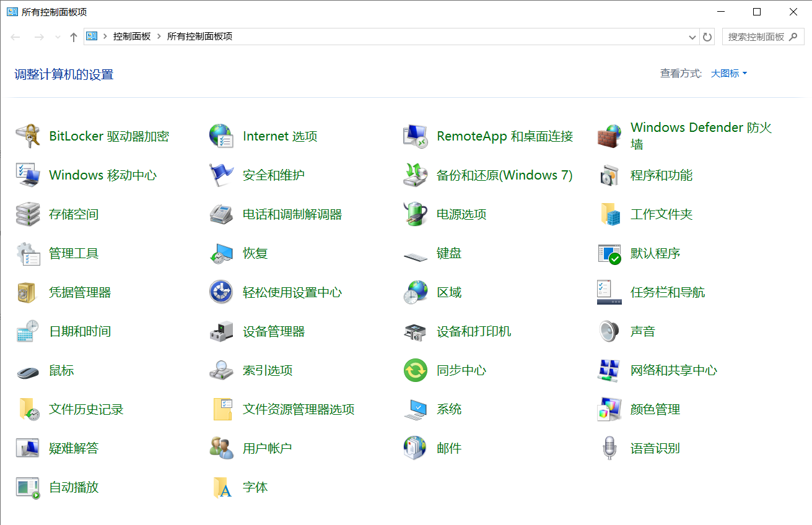Image resolution: width=812 pixels, height=525 pixels.
Task: Open the 语音识别 microphone icon
Action: pos(609,448)
